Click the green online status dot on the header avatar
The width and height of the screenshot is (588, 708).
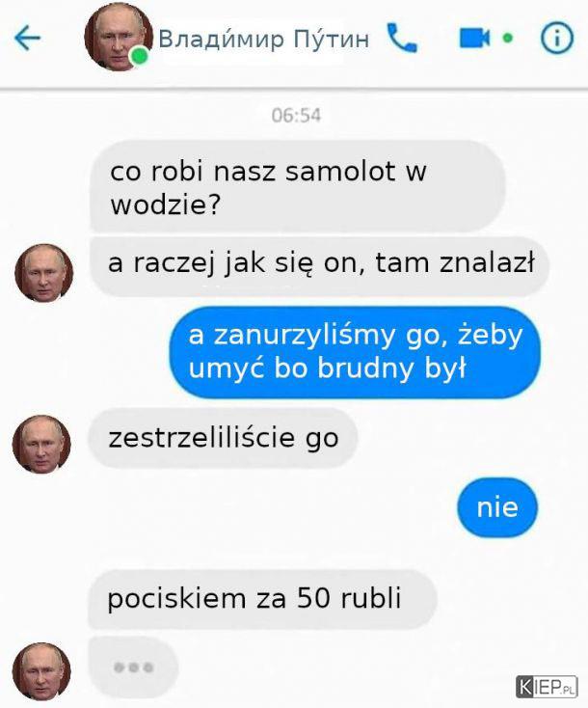click(140, 57)
